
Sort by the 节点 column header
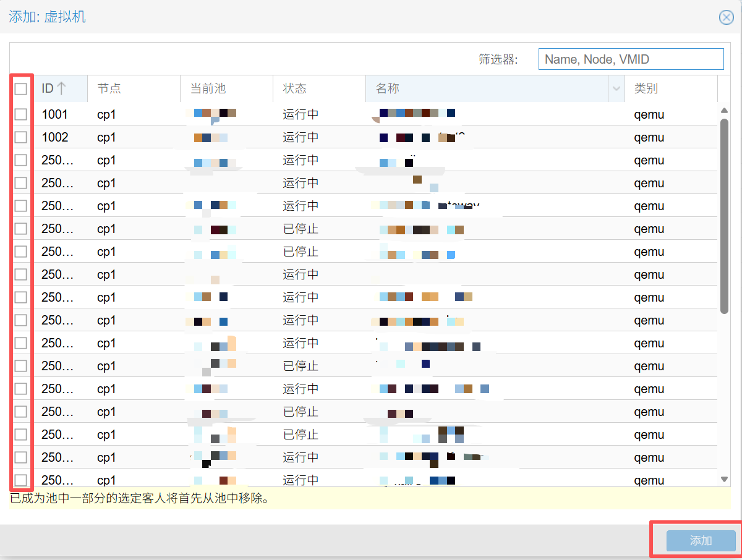pos(109,88)
